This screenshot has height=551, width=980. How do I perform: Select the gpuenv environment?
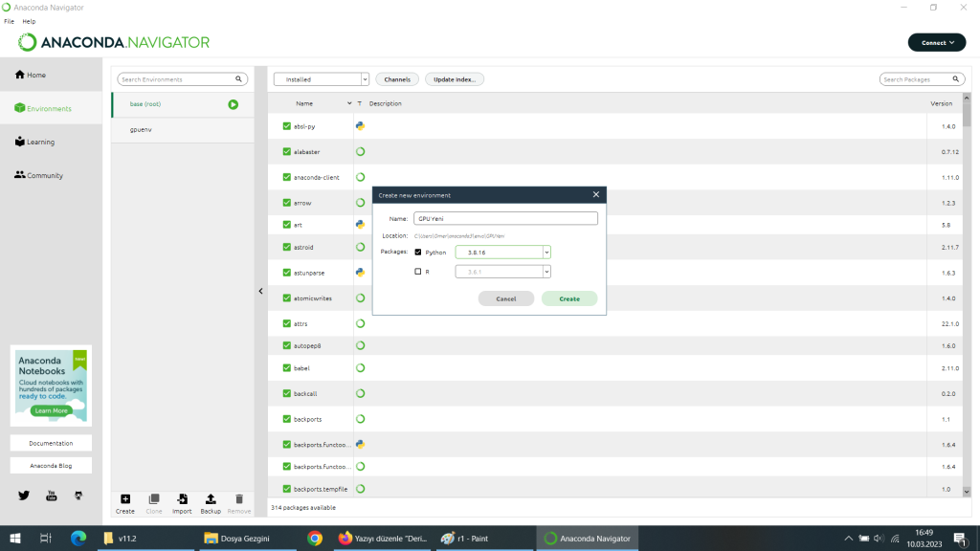[x=141, y=129]
